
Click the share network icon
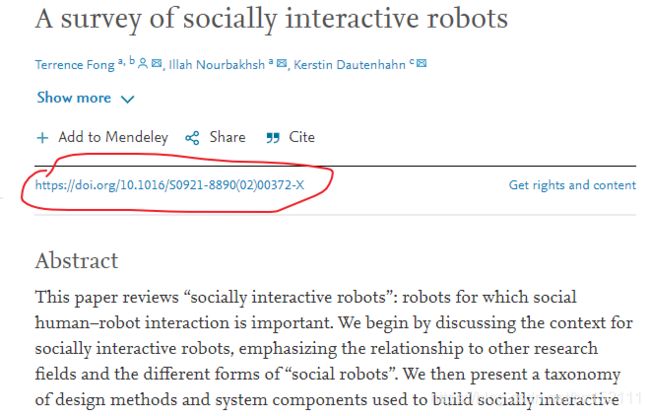pos(192,138)
